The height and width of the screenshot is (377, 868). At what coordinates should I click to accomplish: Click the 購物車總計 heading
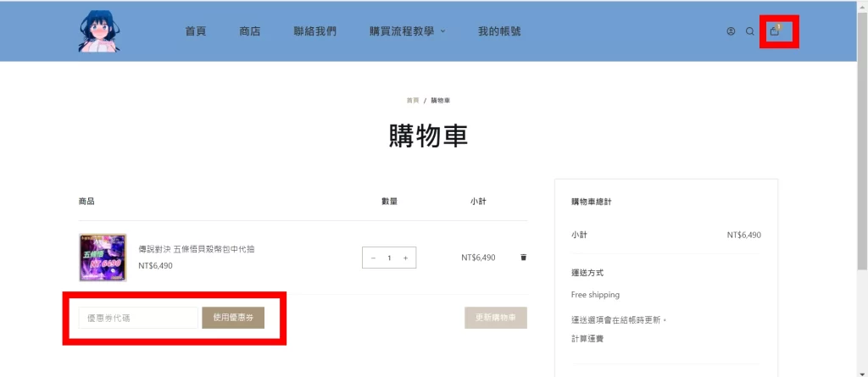[591, 202]
